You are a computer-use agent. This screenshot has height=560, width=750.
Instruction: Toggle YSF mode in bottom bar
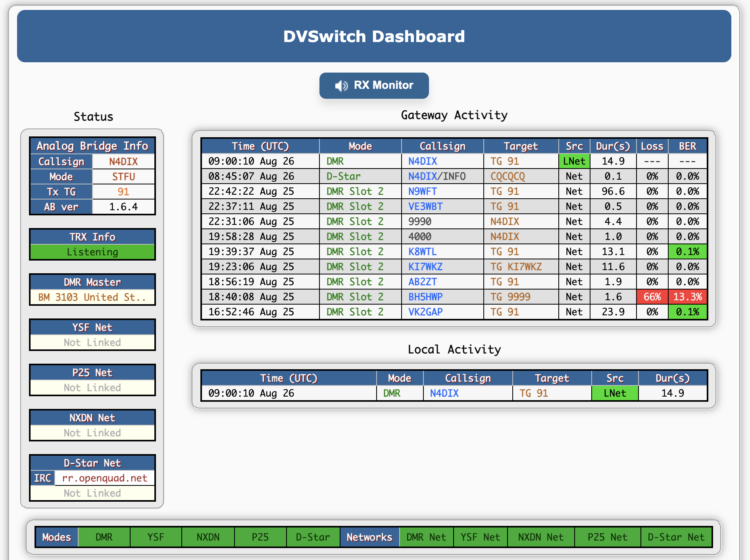click(156, 537)
